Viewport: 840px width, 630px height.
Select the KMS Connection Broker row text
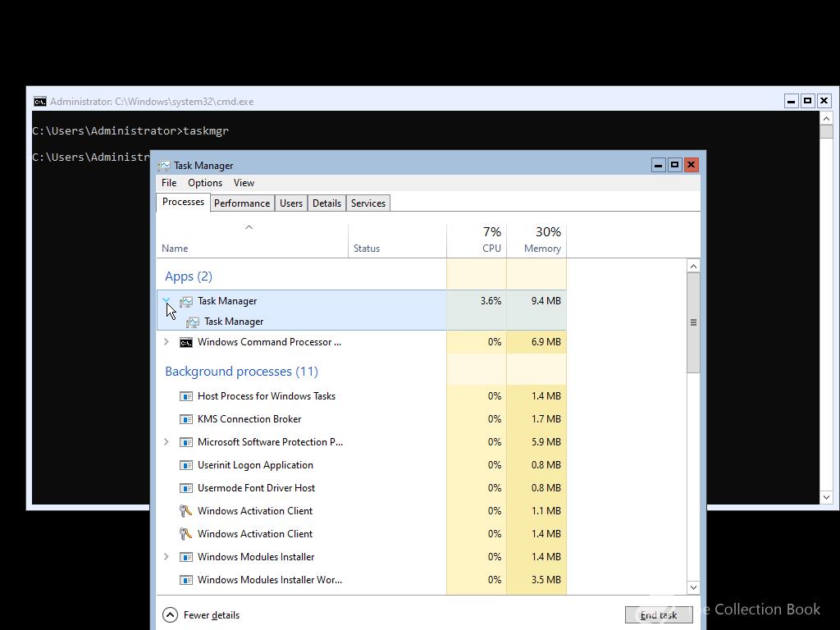[x=249, y=419]
